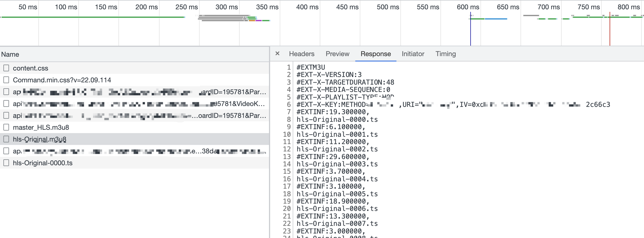Image resolution: width=644 pixels, height=238 pixels.
Task: Switch to the Preview tab
Action: [338, 54]
